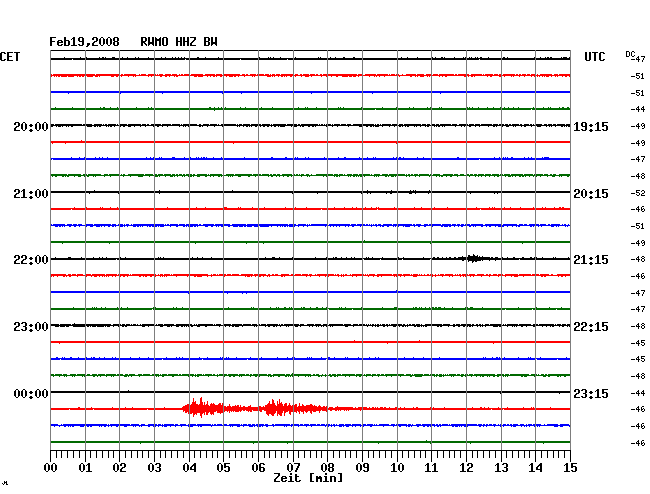
Task: Click minute 11 on the bottom axis
Action: (431, 467)
